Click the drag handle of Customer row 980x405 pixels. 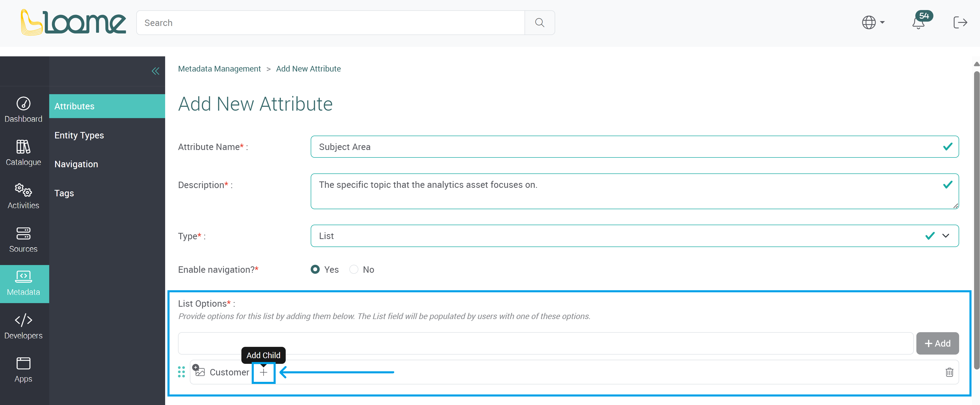coord(181,372)
